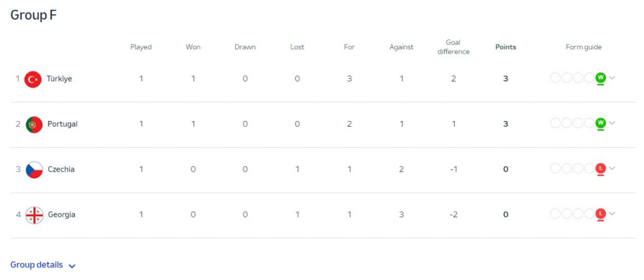644x280 pixels.
Task: Click the Türkiye flag icon
Action: click(x=33, y=80)
